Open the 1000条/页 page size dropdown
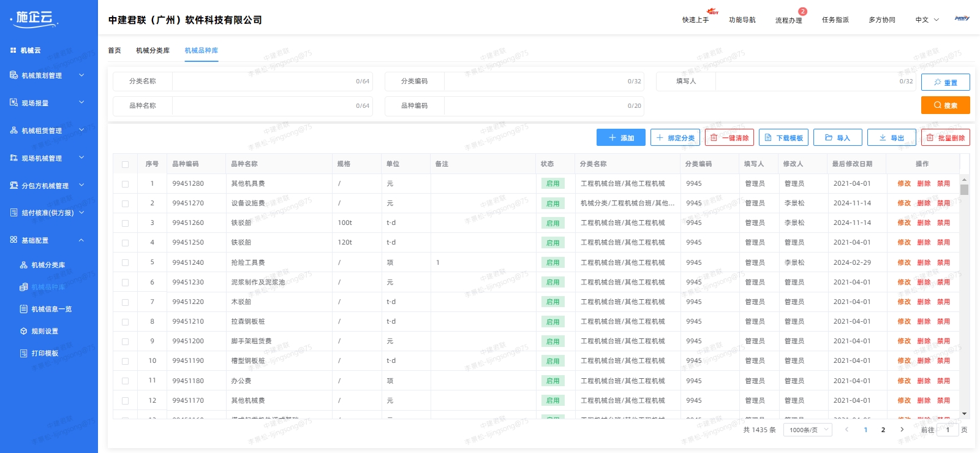 pyautogui.click(x=809, y=430)
